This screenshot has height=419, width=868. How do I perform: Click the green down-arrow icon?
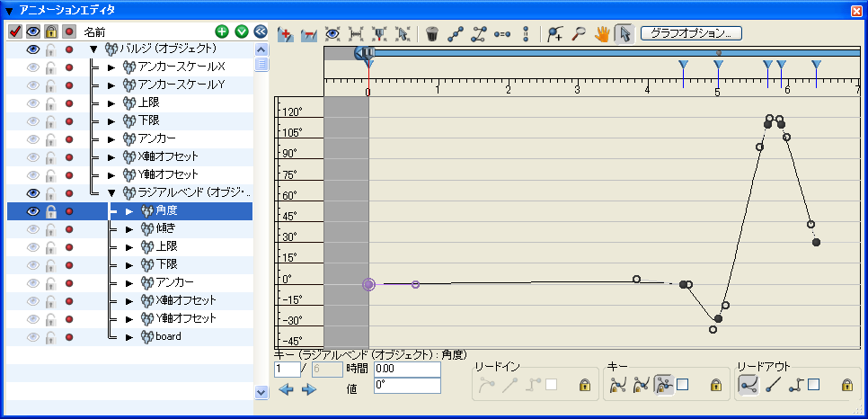(242, 31)
